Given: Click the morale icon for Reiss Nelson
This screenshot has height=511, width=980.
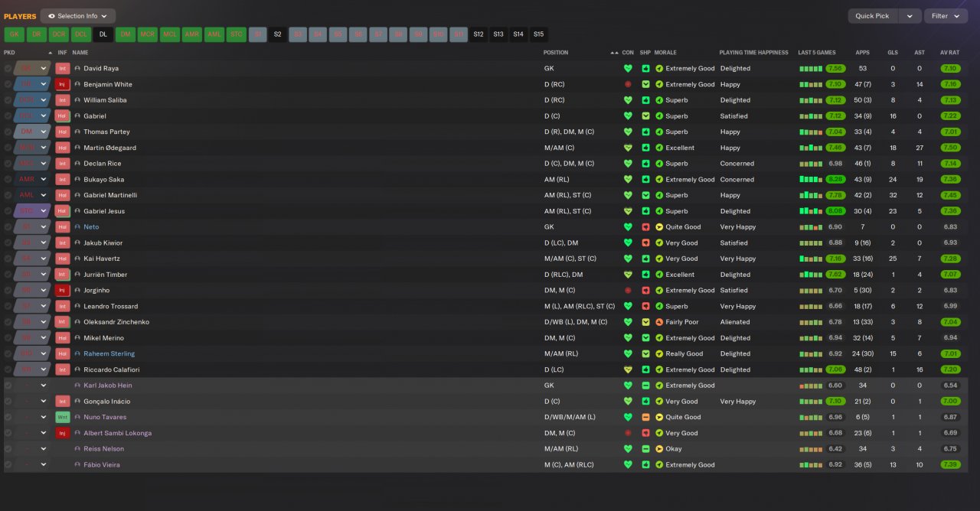Looking at the screenshot, I should (x=659, y=448).
